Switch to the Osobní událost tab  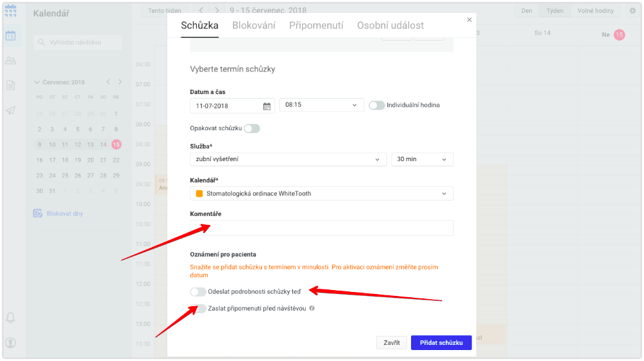(390, 25)
